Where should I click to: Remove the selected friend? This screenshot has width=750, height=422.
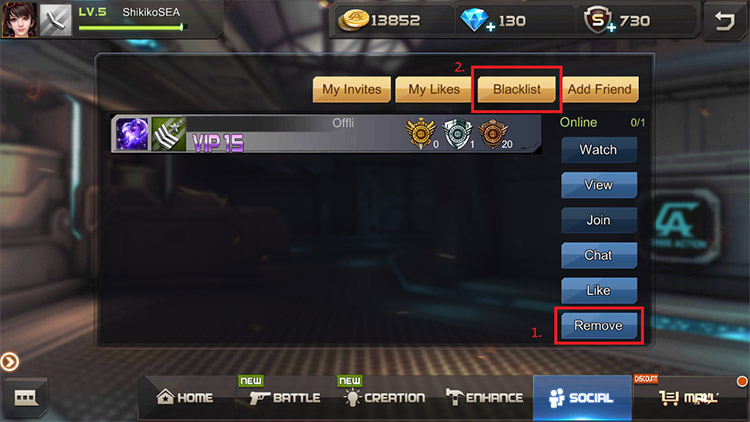598,326
